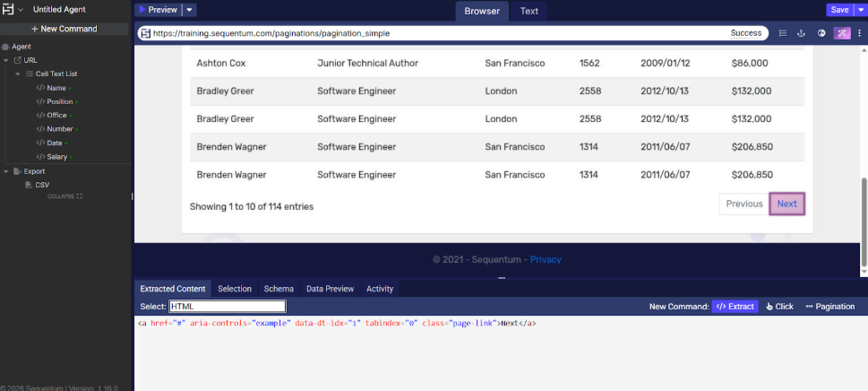
Task: Click the site icon in URL bar
Action: click(x=144, y=33)
